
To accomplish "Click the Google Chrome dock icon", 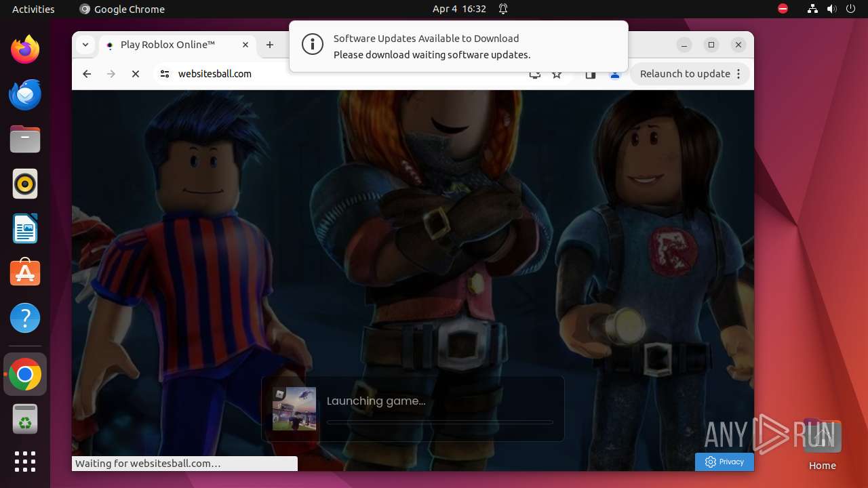I will pyautogui.click(x=25, y=374).
